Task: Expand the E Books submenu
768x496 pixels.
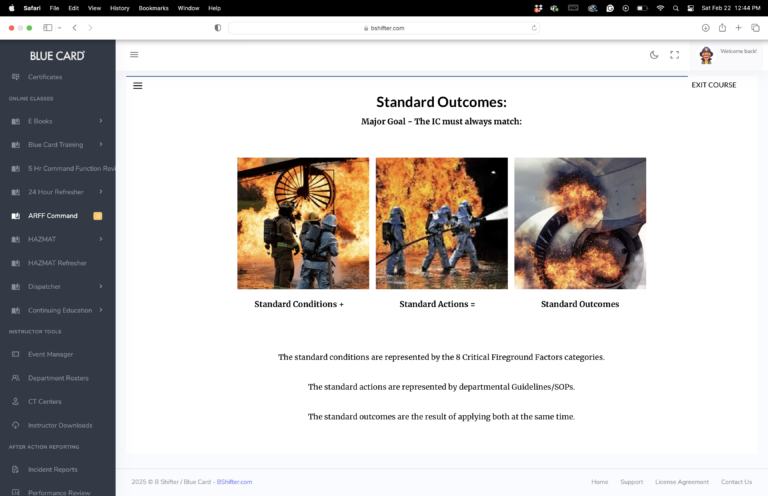Action: [x=100, y=121]
